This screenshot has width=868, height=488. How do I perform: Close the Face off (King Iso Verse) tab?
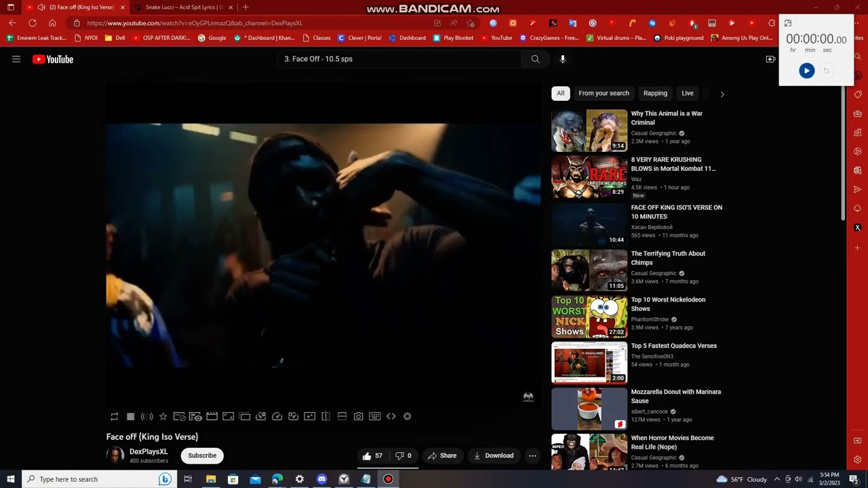pos(123,7)
